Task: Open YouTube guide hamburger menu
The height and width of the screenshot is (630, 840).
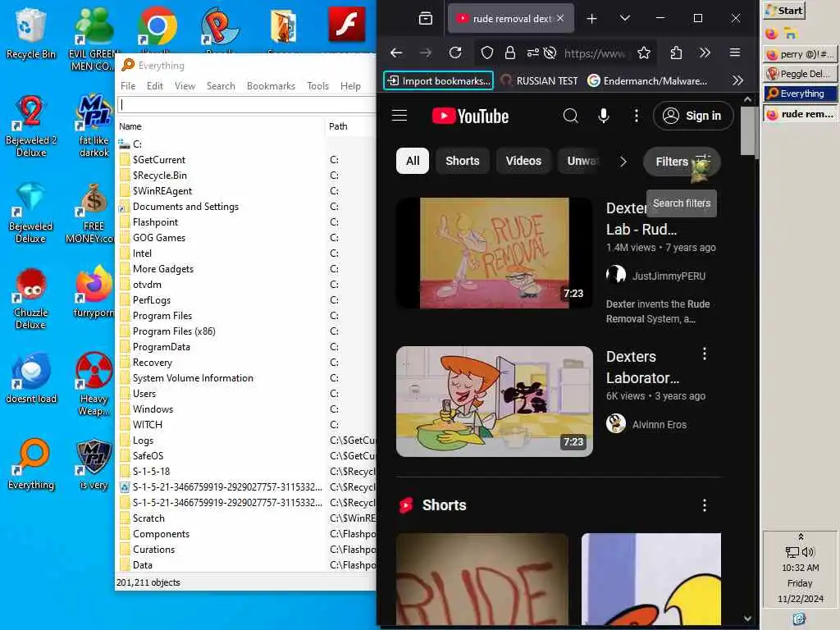Action: pyautogui.click(x=399, y=116)
